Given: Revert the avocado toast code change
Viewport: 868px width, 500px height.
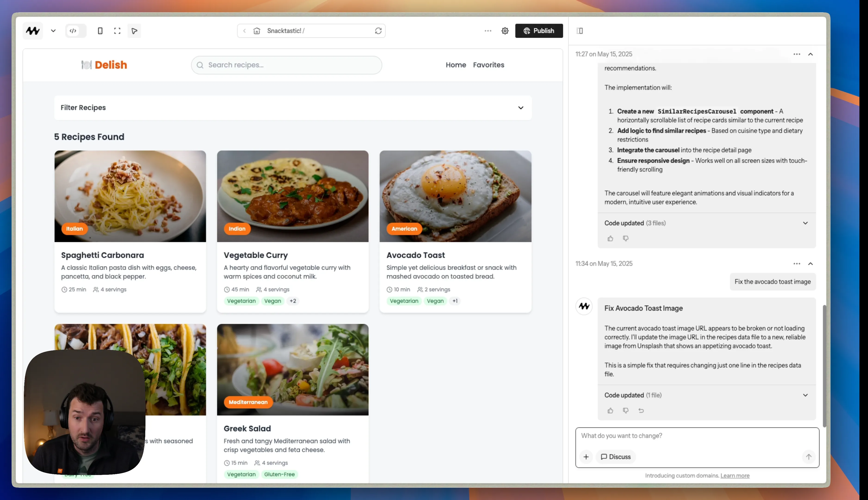Looking at the screenshot, I should [x=641, y=411].
